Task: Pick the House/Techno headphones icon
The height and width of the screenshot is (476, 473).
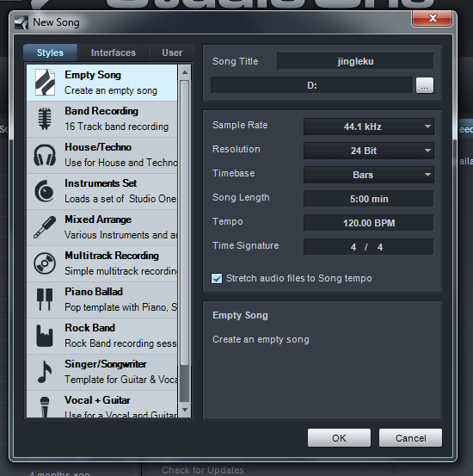Action: (x=45, y=155)
